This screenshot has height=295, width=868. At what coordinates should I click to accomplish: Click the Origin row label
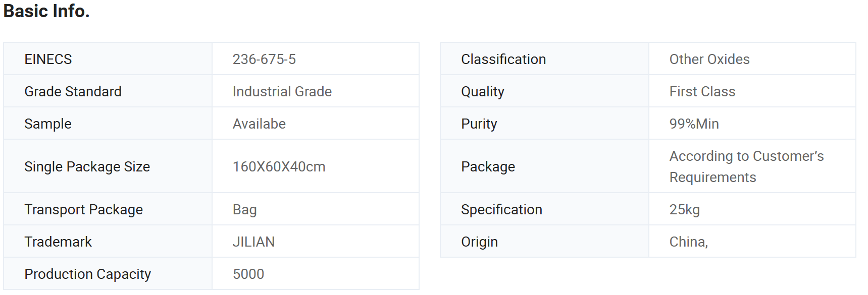pyautogui.click(x=480, y=242)
